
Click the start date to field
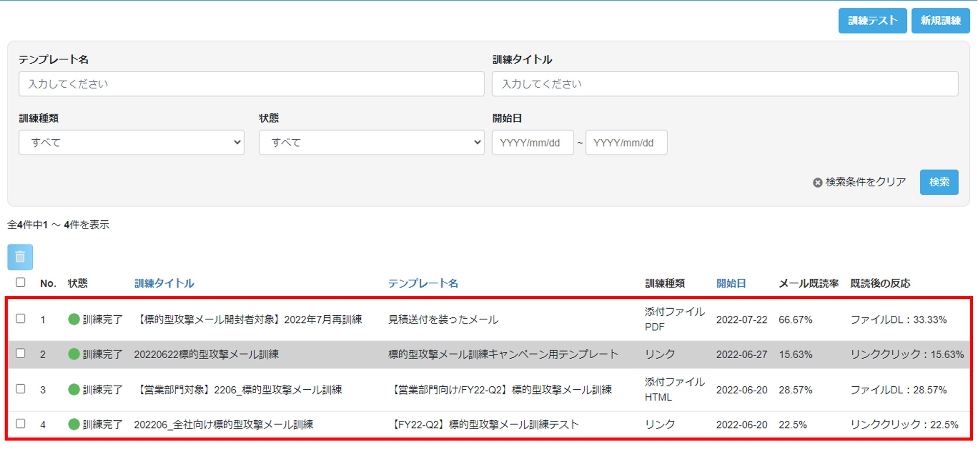coord(626,142)
